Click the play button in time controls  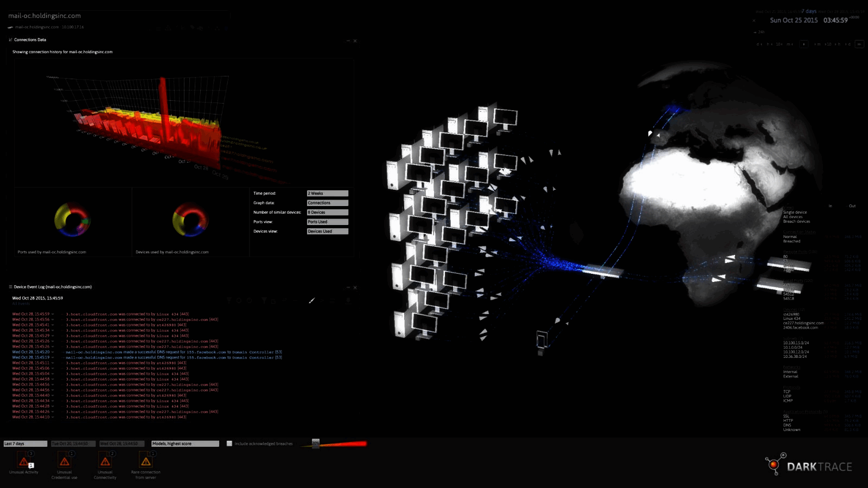click(x=804, y=44)
